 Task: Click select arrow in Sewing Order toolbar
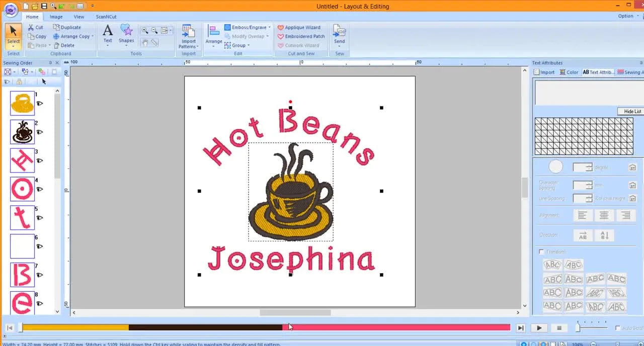pyautogui.click(x=44, y=81)
